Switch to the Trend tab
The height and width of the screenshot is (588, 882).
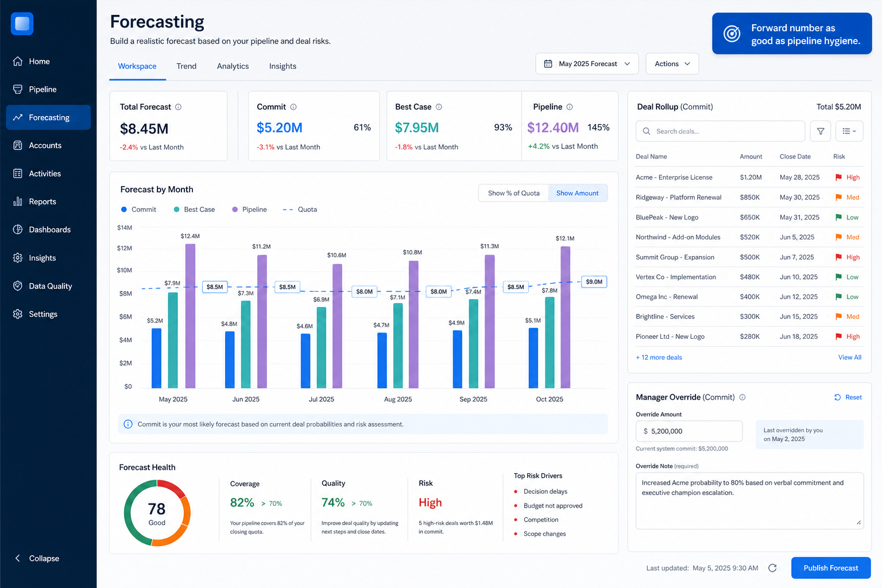tap(187, 66)
